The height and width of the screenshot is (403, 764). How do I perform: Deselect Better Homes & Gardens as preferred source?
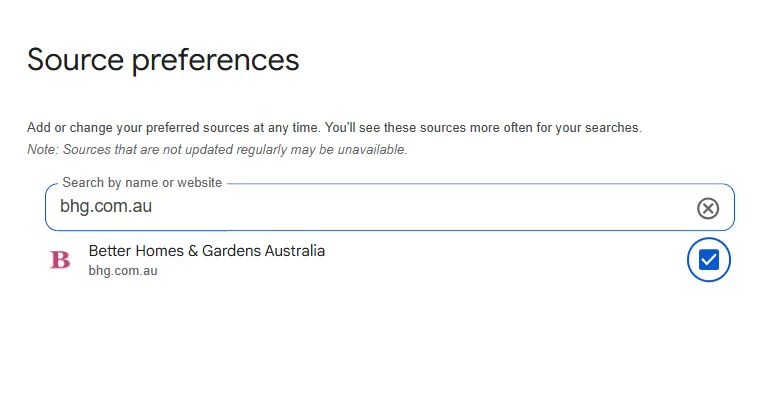(x=708, y=260)
